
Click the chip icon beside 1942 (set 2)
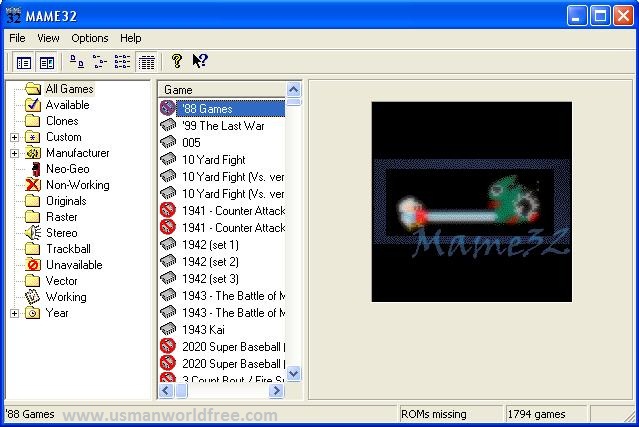pyautogui.click(x=168, y=261)
